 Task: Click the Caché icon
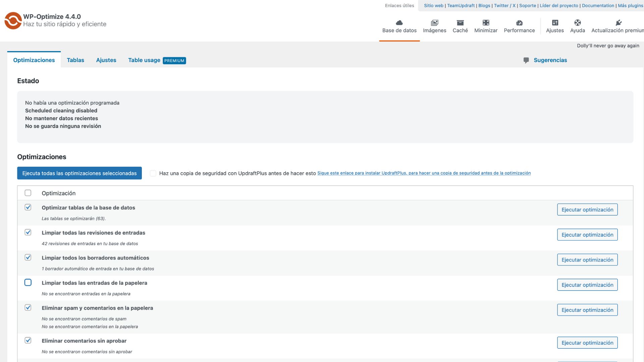click(460, 23)
